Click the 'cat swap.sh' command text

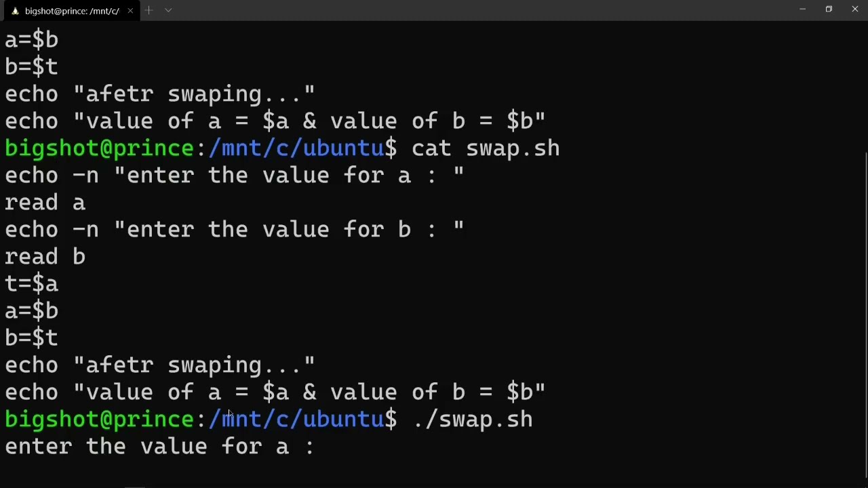click(486, 148)
